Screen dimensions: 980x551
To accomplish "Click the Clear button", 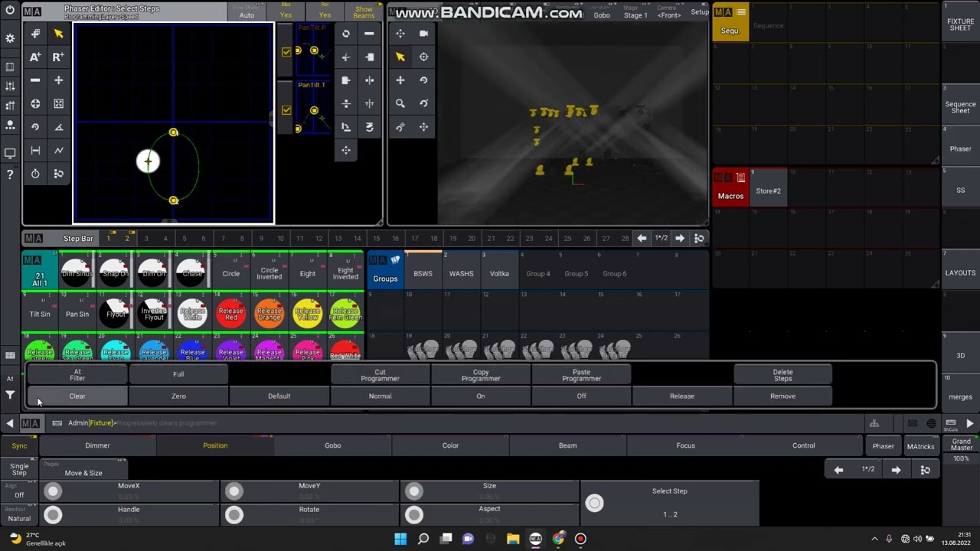I will [77, 396].
